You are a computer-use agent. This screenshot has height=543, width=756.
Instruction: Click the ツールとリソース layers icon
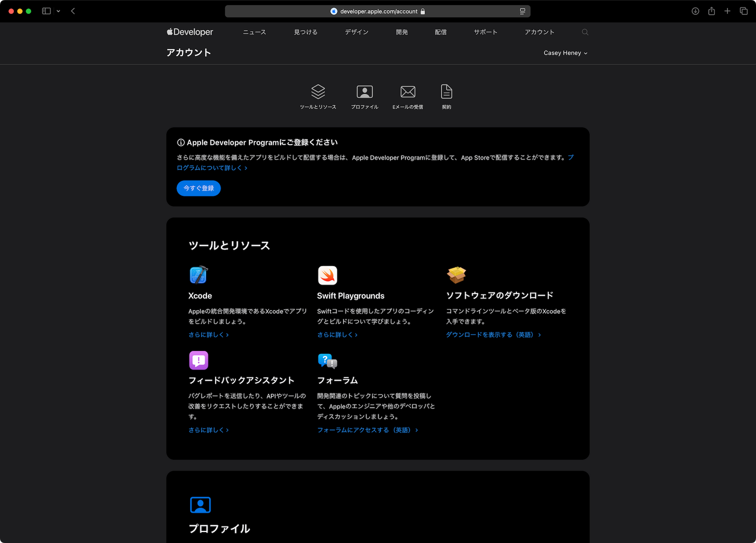click(x=318, y=92)
